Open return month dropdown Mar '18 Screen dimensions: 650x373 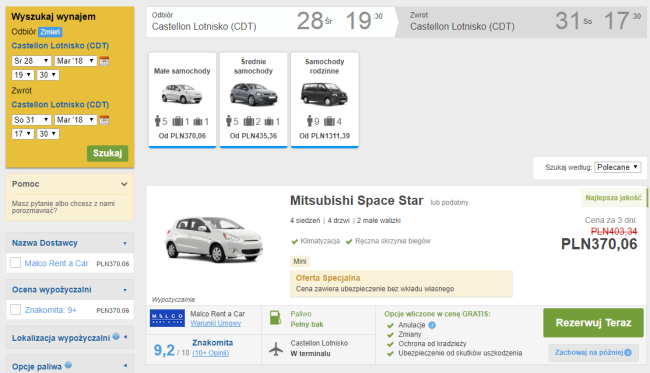(76, 120)
